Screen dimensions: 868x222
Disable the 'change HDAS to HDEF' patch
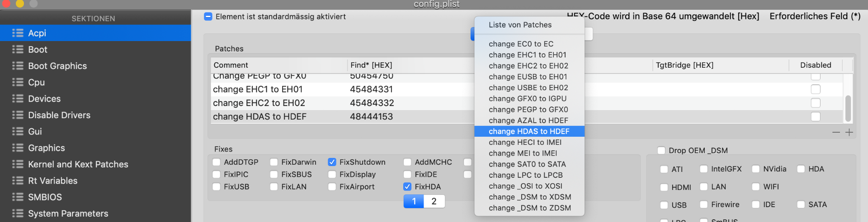816,117
